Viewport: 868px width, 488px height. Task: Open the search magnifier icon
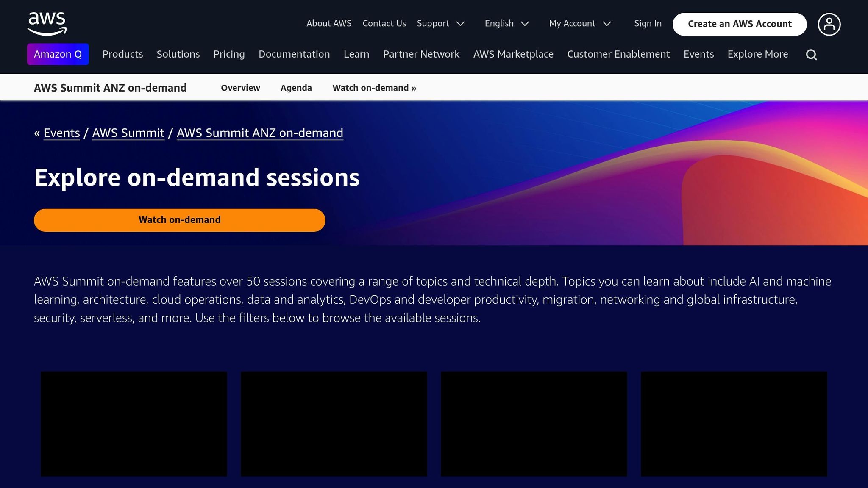811,55
